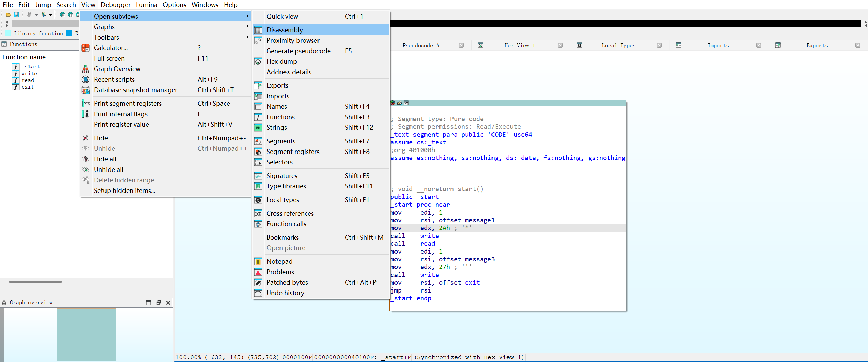This screenshot has height=362, width=868.
Task: Select the _start function in list
Action: coord(31,67)
